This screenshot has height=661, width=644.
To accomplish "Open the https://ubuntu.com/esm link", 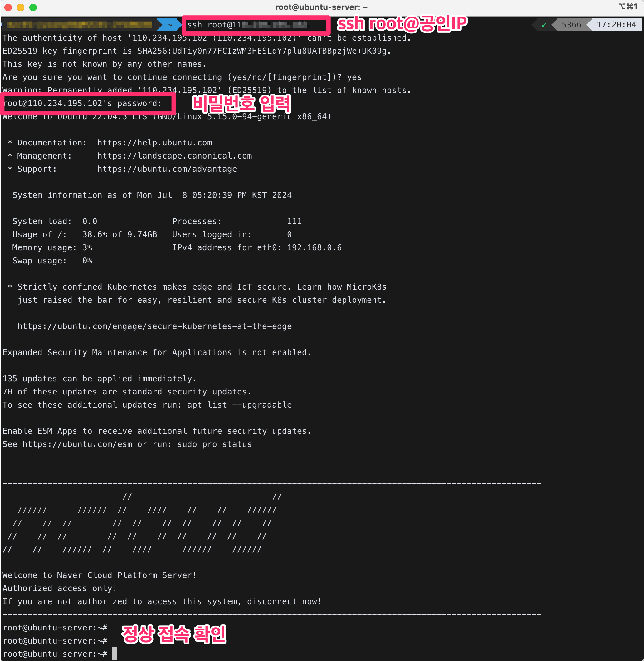I will pyautogui.click(x=77, y=444).
